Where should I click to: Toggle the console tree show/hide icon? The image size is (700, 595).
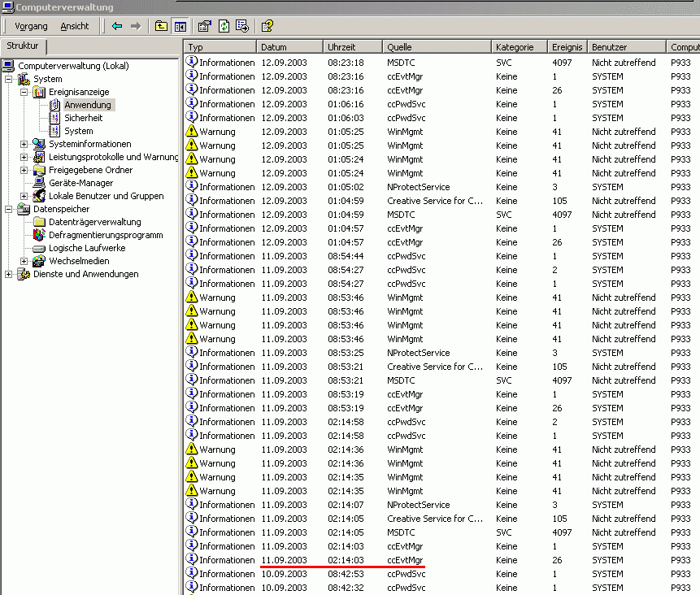180,26
